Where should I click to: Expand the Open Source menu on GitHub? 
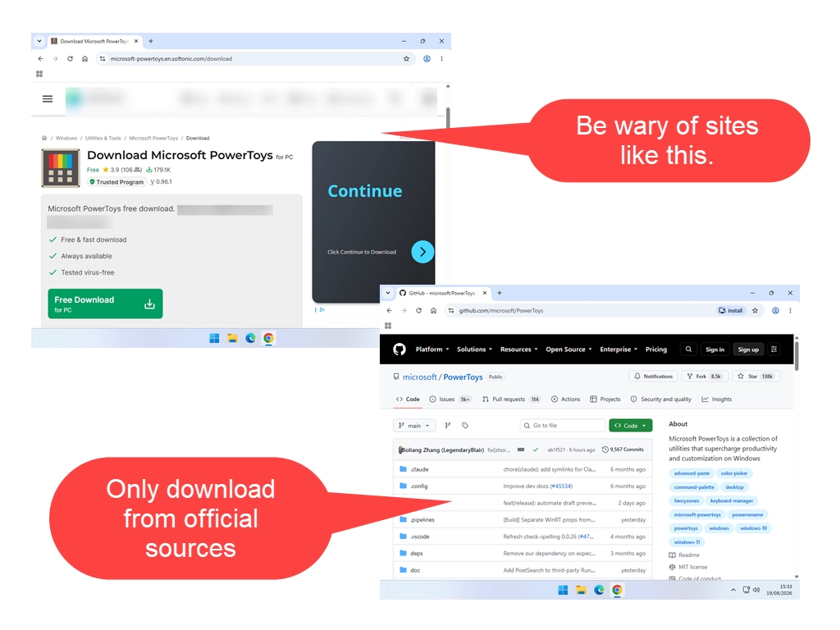[568, 349]
